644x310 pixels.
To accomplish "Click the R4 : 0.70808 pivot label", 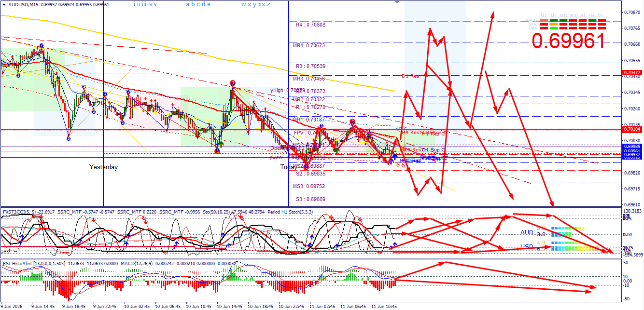I will (310, 24).
